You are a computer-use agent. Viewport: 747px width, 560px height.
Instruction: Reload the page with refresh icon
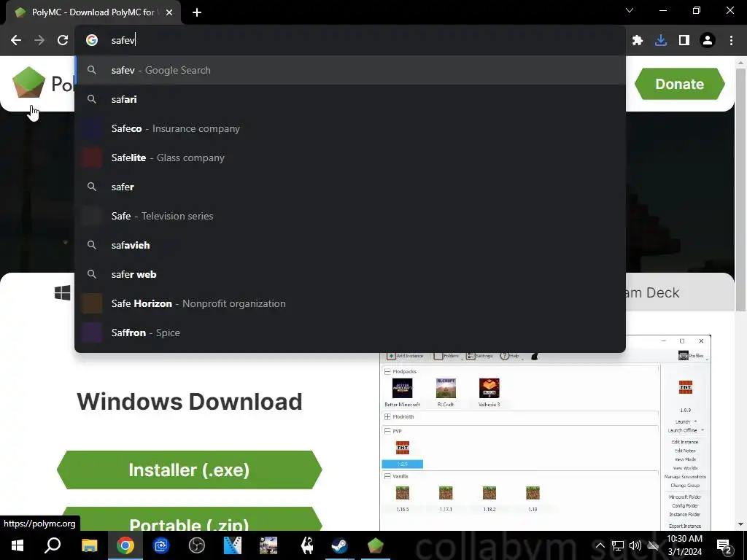pyautogui.click(x=63, y=40)
